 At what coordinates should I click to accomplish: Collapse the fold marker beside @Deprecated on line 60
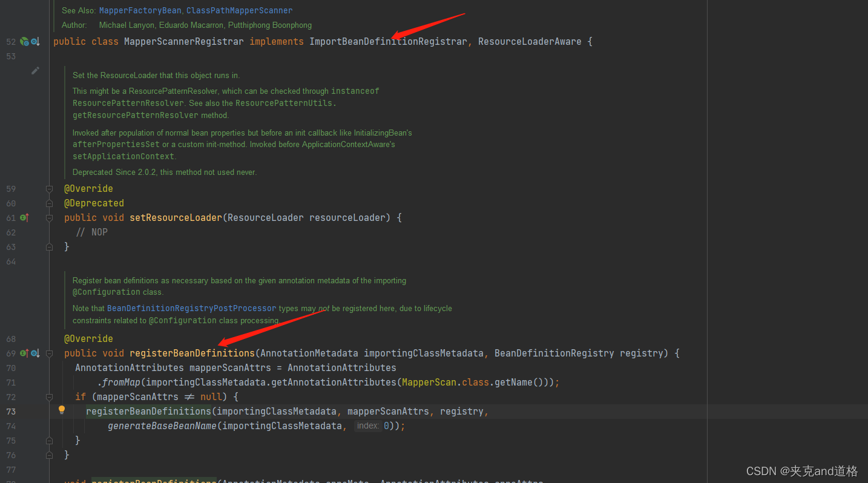(50, 203)
